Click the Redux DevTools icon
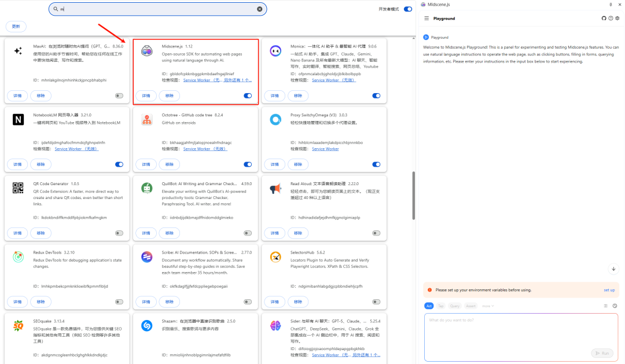Viewport: 625px width, 364px height. [18, 257]
